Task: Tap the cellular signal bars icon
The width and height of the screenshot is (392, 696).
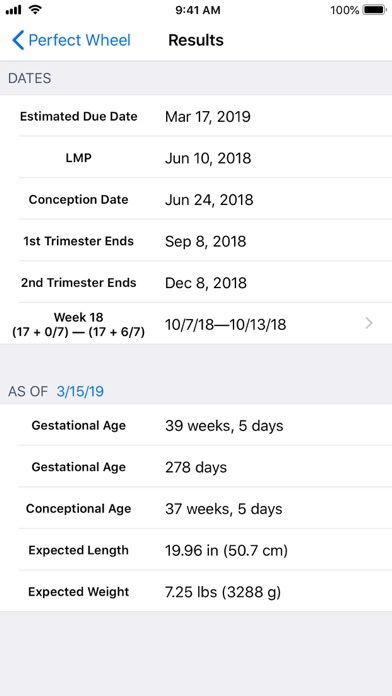Action: click(x=13, y=10)
